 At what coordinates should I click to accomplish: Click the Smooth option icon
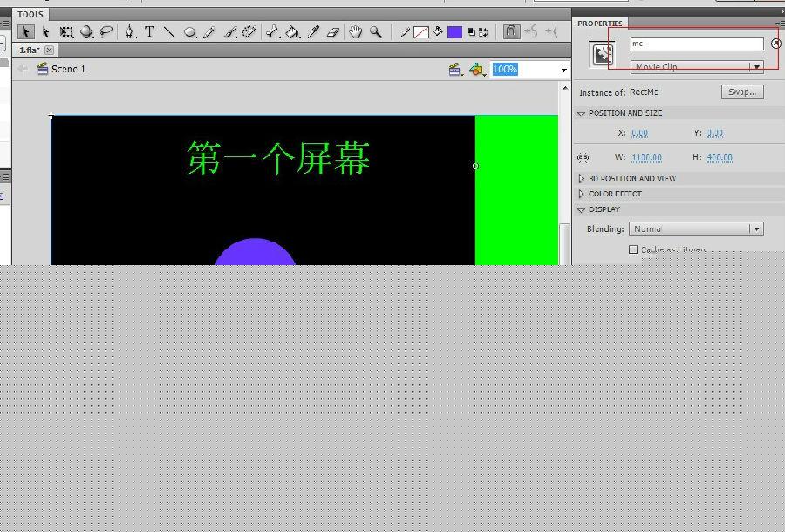530,31
